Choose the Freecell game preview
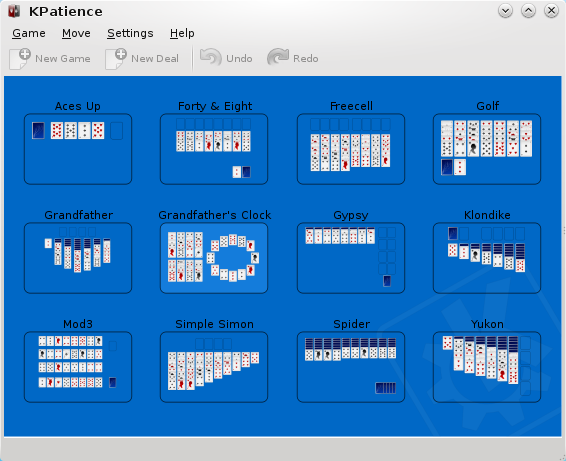Image resolution: width=566 pixels, height=461 pixels. click(x=351, y=149)
